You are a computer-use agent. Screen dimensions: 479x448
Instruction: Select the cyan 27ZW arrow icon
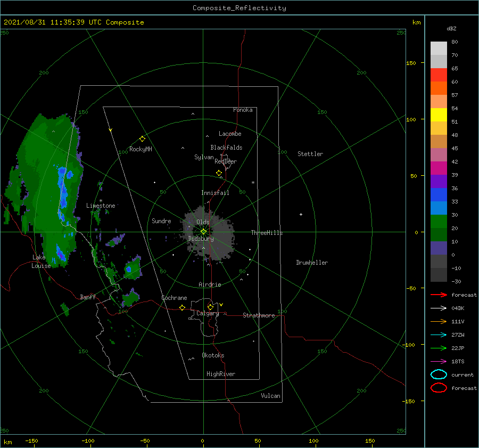pyautogui.click(x=439, y=335)
